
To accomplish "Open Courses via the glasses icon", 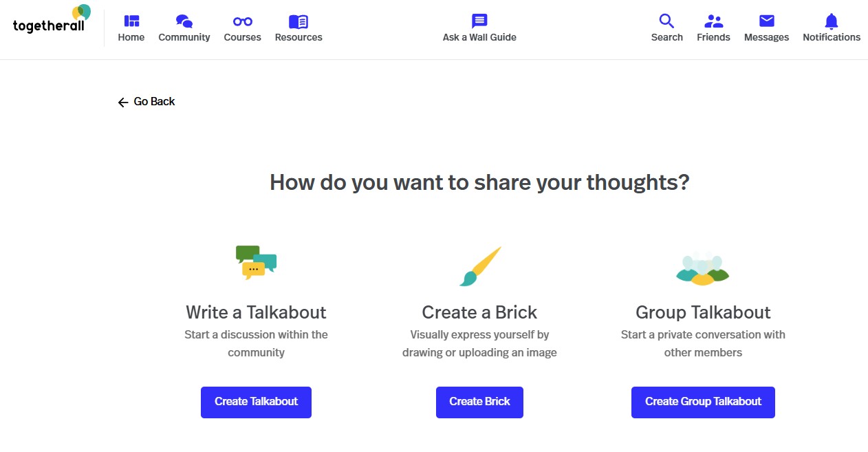I will tap(242, 21).
